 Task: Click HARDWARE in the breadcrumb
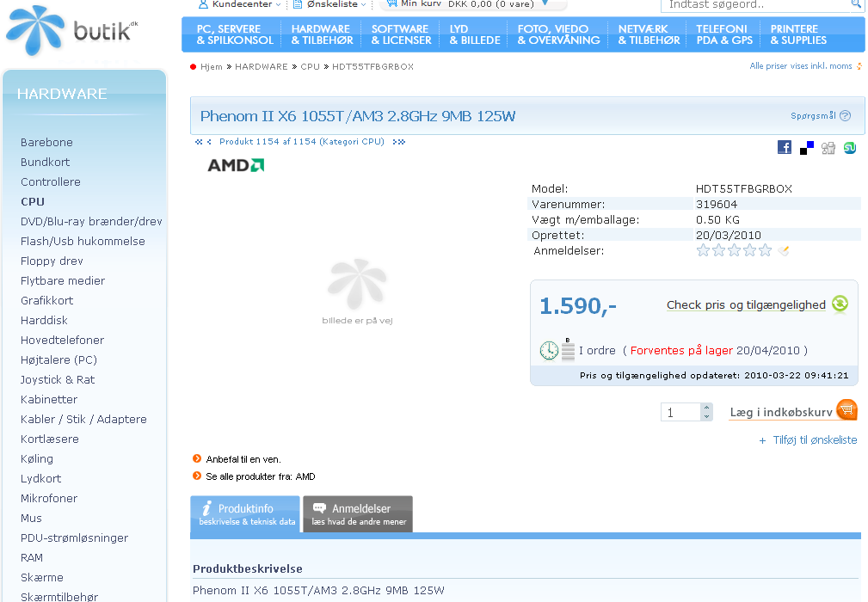pyautogui.click(x=262, y=66)
